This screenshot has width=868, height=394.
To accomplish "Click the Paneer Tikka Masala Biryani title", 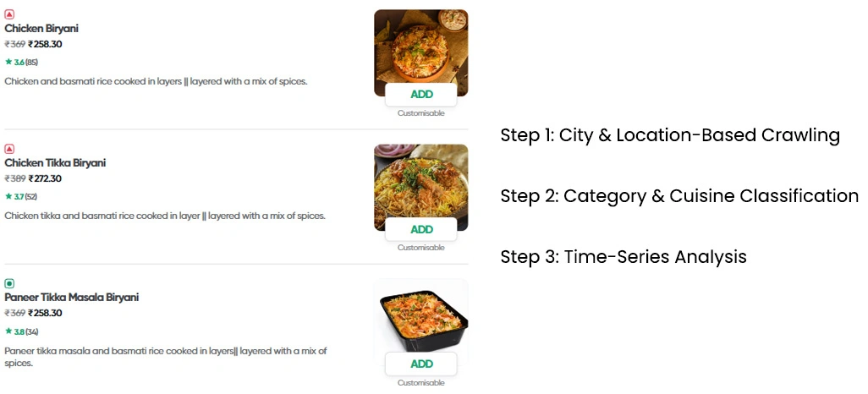I will click(x=72, y=298).
